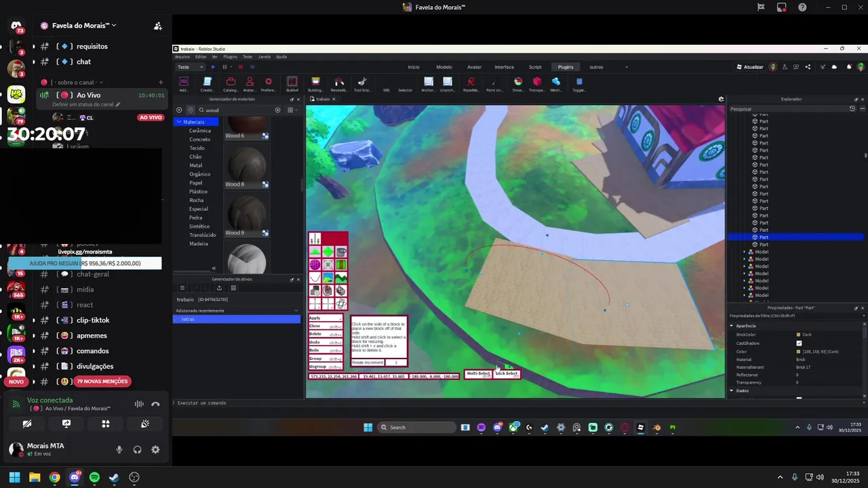Open the Transparency plugin with red cube
The width and height of the screenshot is (868, 488).
point(537,84)
